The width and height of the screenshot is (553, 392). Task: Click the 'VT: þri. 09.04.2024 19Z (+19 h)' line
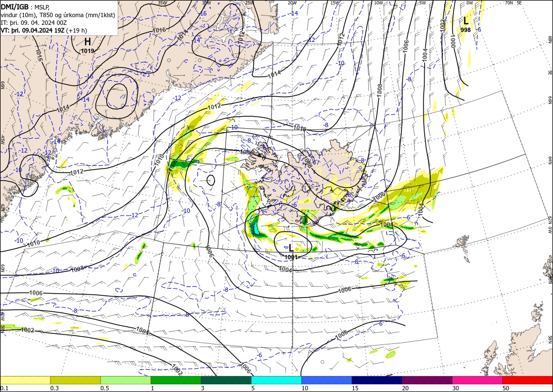click(44, 30)
